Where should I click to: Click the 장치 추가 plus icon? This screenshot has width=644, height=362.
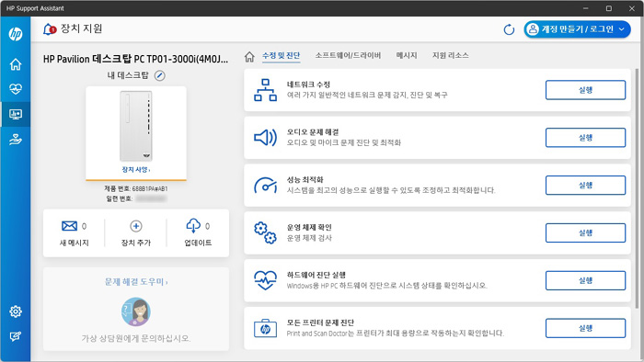pos(136,226)
